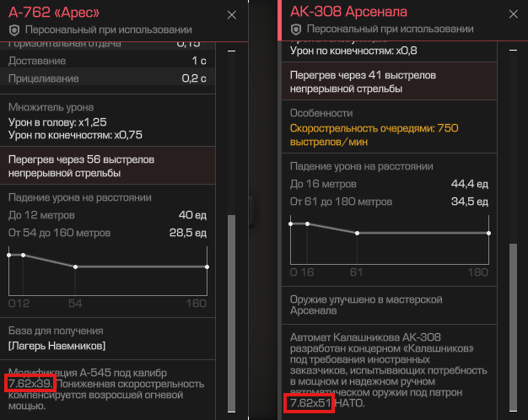528x420 pixels.
Task: Click the highlighted 7.62x51 caliber text
Action: pyautogui.click(x=309, y=405)
